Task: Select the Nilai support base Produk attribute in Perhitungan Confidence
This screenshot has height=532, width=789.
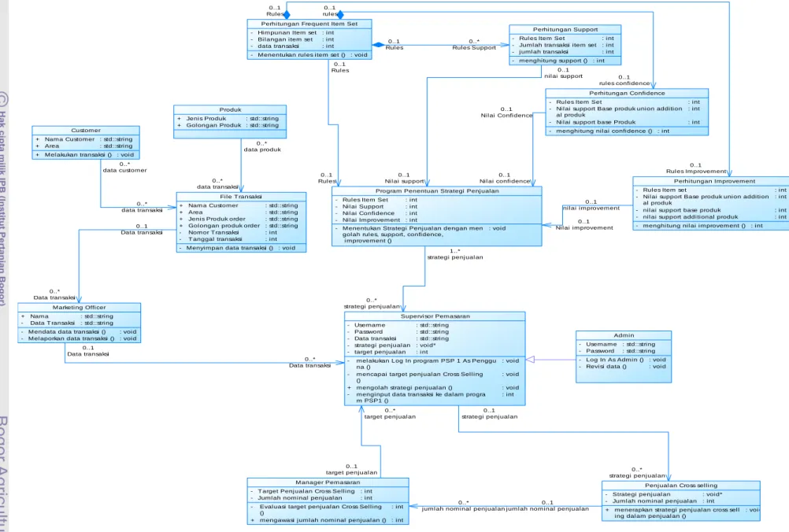Action: click(x=596, y=122)
